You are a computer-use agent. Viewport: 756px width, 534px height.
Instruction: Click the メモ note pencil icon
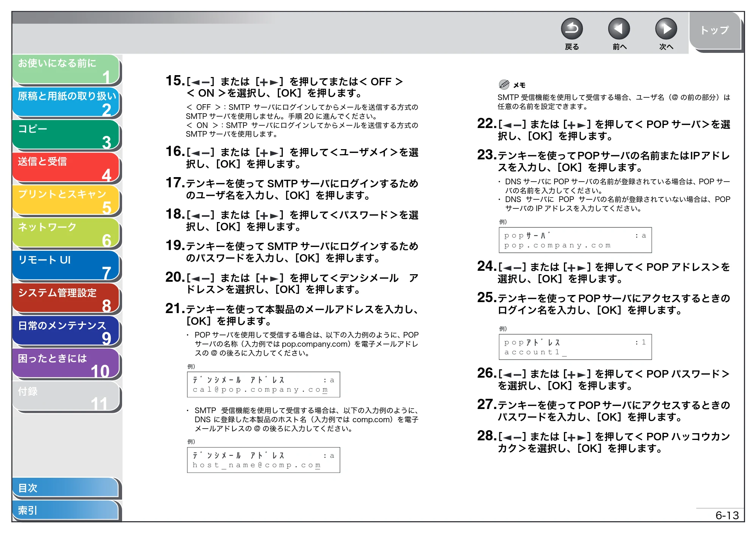504,84
